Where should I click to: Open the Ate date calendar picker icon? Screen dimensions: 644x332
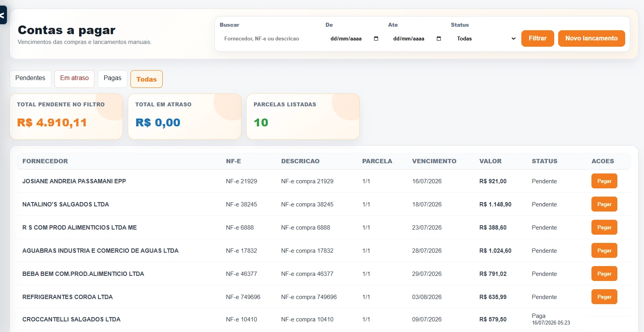439,38
